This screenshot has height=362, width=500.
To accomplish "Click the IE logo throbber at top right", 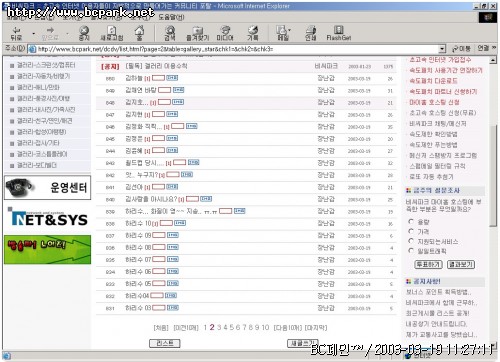I will tap(488, 17).
